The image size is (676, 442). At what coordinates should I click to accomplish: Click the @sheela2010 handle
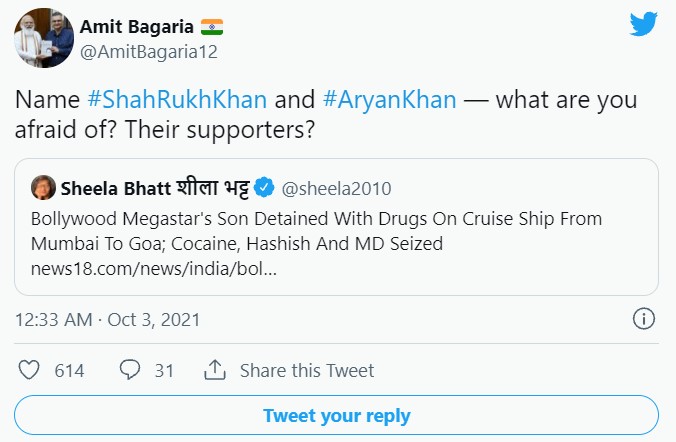click(337, 188)
